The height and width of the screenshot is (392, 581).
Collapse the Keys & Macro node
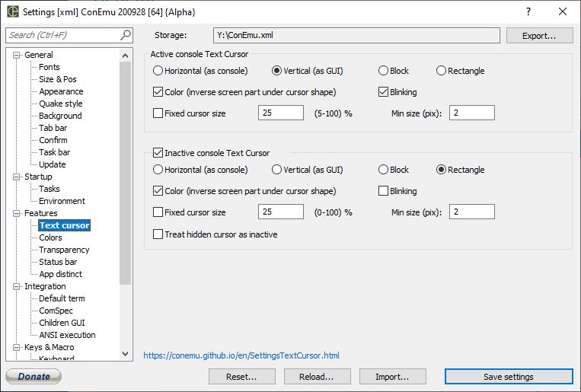16,347
